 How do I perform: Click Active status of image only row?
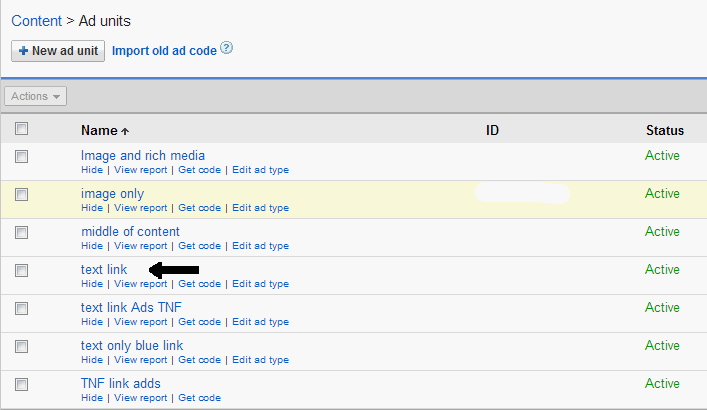point(662,193)
